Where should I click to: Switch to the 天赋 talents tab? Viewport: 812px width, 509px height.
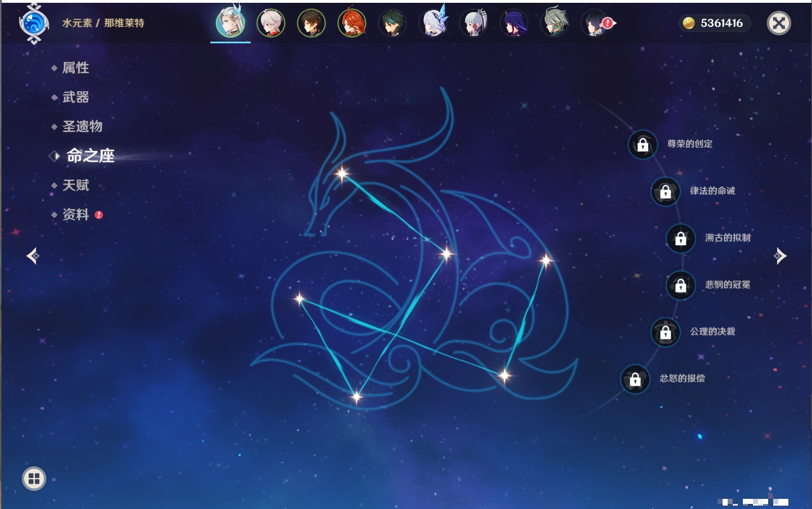(75, 185)
